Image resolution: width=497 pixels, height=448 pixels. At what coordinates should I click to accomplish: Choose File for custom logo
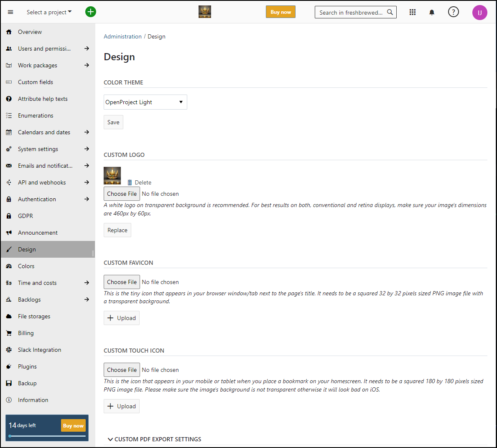tap(122, 194)
